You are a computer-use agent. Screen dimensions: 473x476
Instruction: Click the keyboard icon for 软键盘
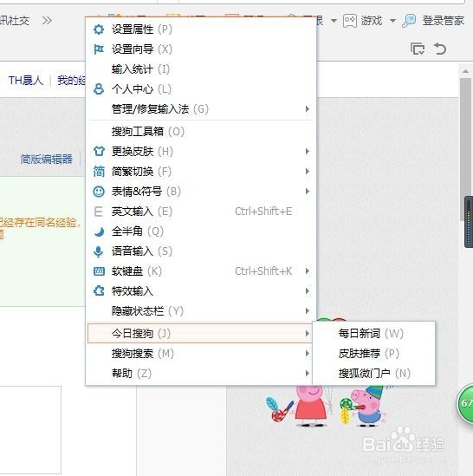99,271
